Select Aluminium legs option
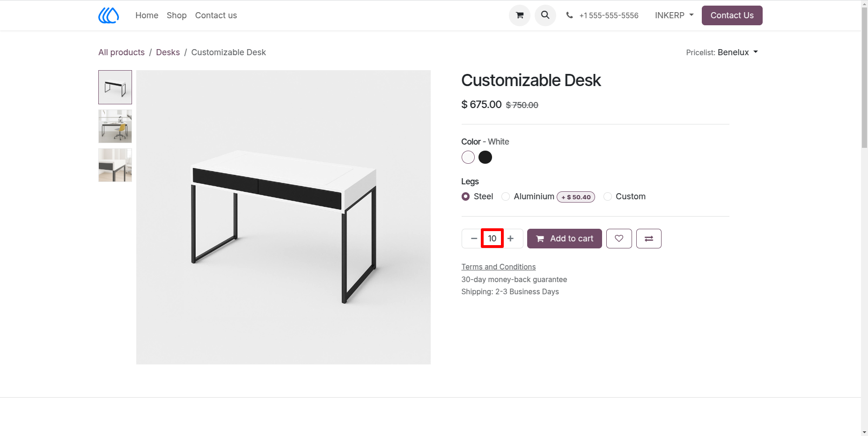868x436 pixels. [506, 196]
